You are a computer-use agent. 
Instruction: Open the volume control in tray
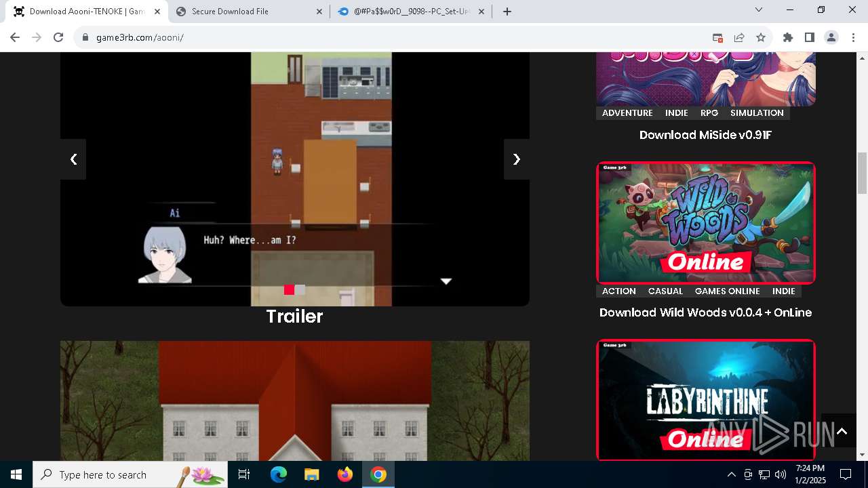[781, 474]
